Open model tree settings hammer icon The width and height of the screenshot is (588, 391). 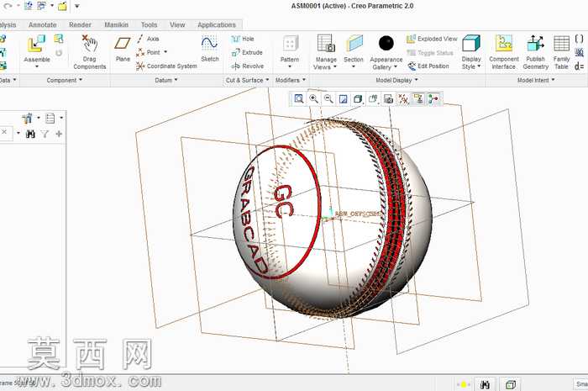pyautogui.click(x=27, y=119)
